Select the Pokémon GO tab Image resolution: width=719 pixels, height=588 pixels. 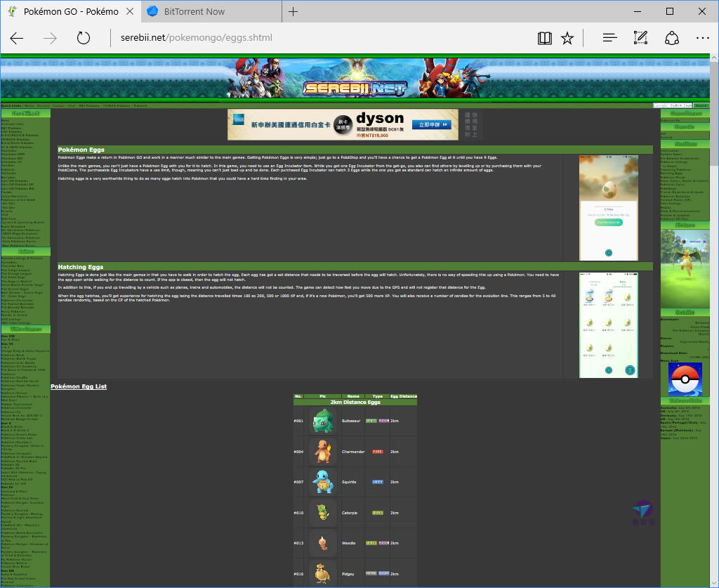tap(71, 11)
